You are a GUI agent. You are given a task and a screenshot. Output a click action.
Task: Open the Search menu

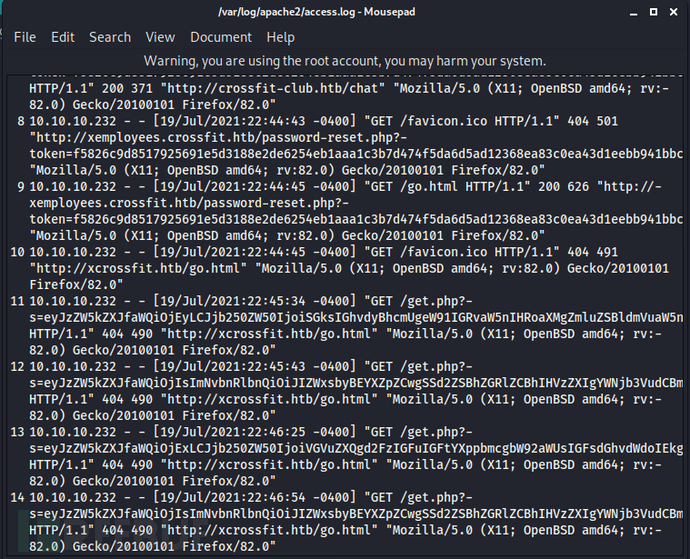pos(110,37)
